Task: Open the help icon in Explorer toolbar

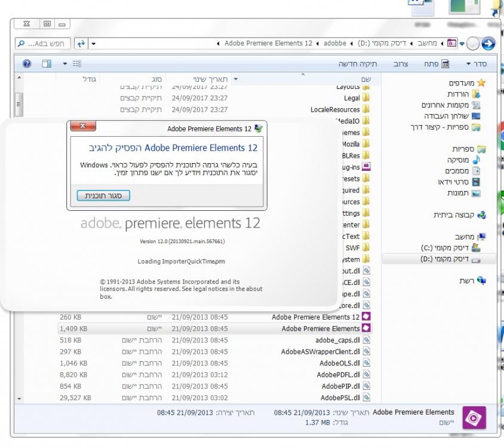Action: (27, 64)
